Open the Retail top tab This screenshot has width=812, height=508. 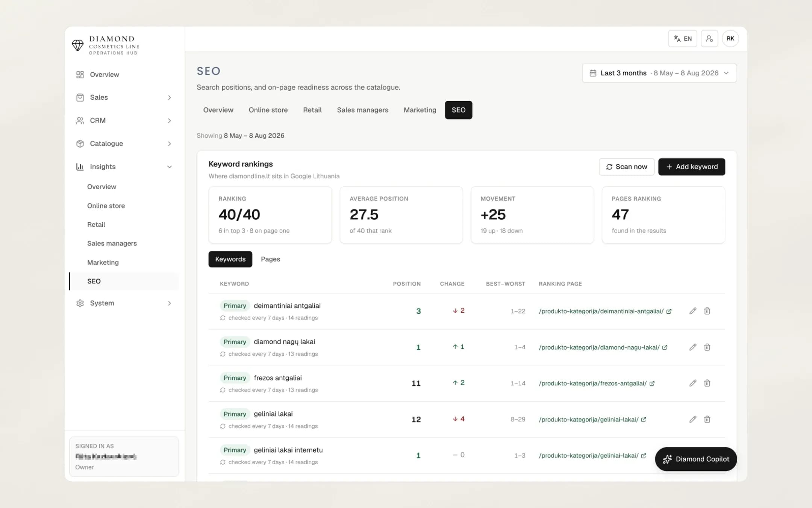point(312,110)
